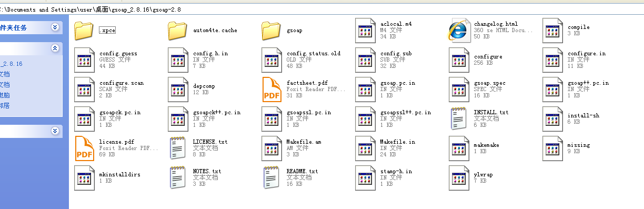Select file name stamp-h.in
Image resolution: width=644 pixels, height=209 pixels.
point(396,172)
